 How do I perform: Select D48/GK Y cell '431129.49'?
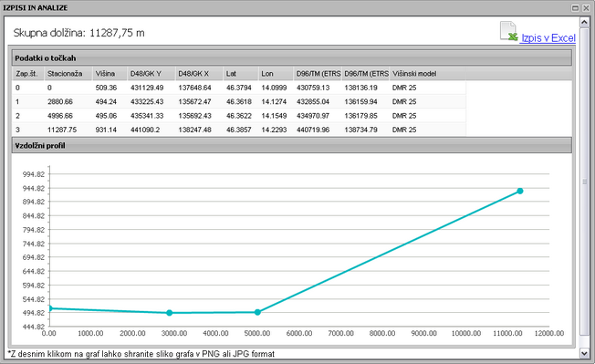click(147, 88)
